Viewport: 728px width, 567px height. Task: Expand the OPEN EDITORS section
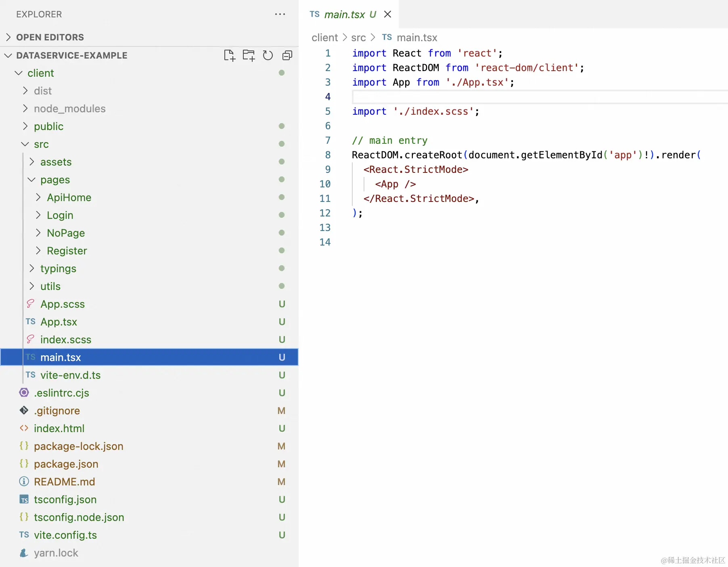[8, 37]
